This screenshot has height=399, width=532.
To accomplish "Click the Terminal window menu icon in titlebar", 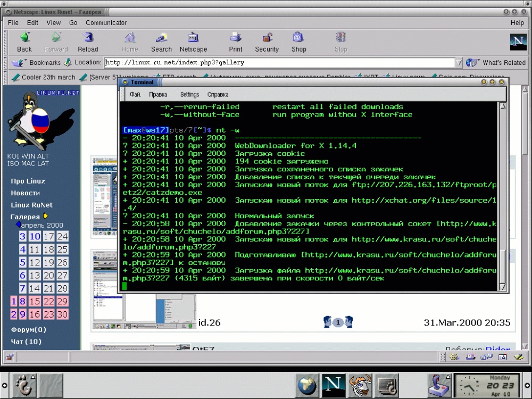I will tap(125, 82).
